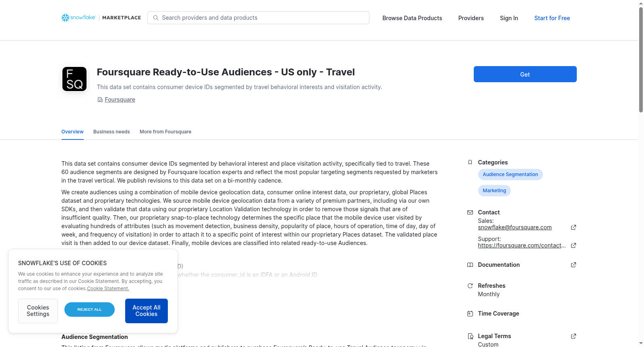This screenshot has width=644, height=347.
Task: Open the Legal Terms external link icon
Action: pos(574,336)
